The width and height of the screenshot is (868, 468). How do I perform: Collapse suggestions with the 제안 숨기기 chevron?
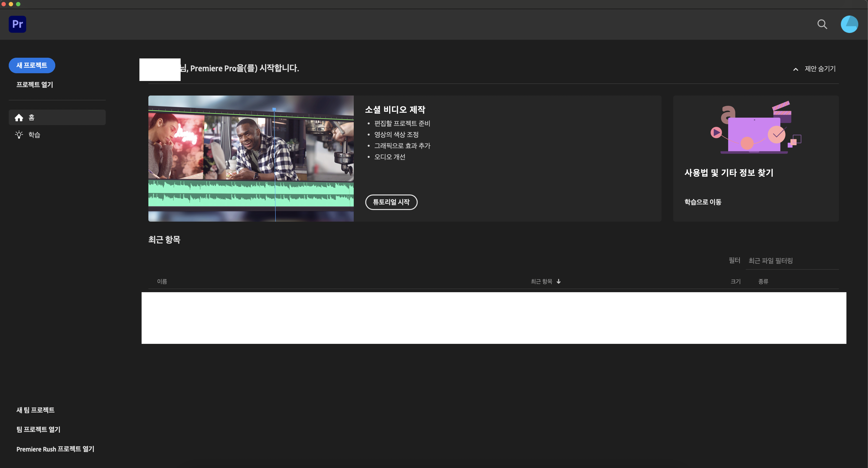(x=796, y=69)
